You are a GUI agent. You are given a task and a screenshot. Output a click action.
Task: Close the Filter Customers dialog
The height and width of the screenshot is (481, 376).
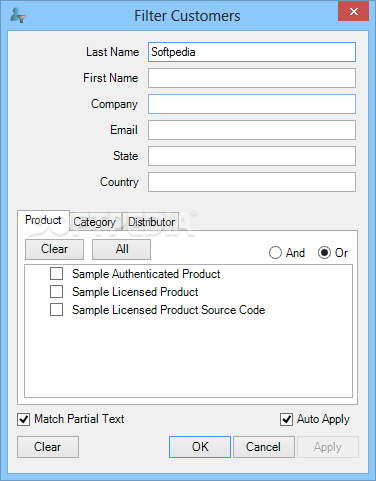pos(354,11)
